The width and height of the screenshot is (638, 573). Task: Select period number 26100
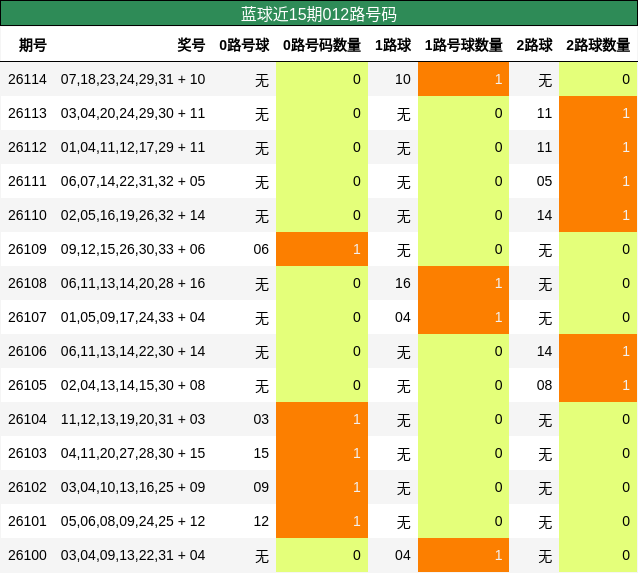[x=27, y=555]
